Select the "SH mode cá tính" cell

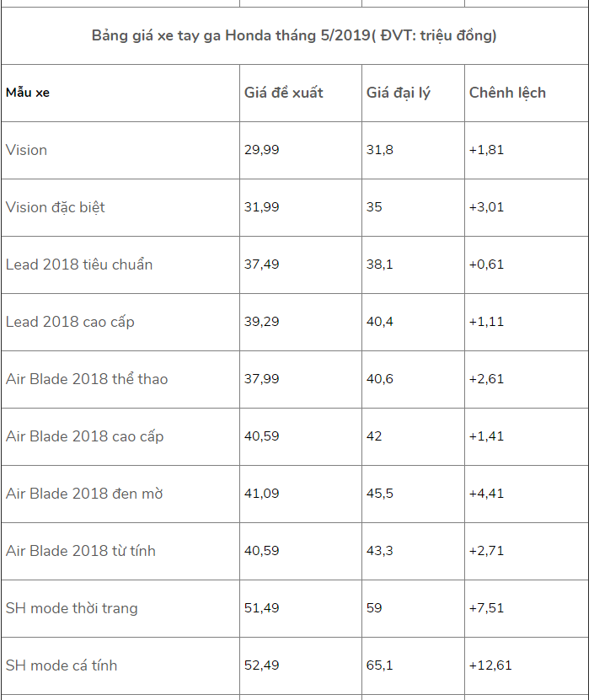point(62,665)
